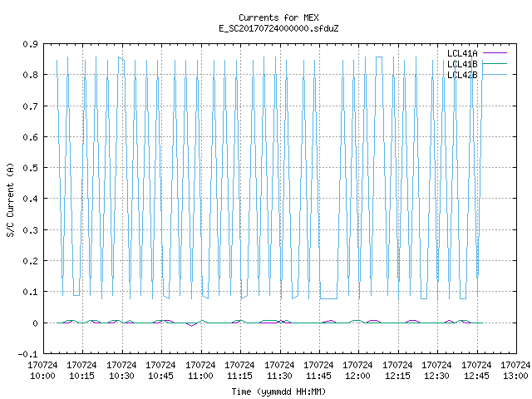Click the '170724 10:15' time tick label
The height and width of the screenshot is (399, 532).
click(x=81, y=371)
